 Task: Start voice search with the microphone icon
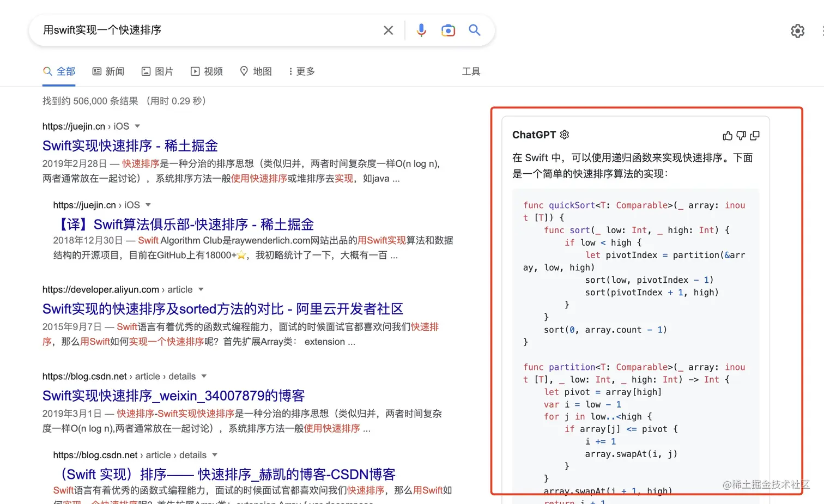(421, 31)
